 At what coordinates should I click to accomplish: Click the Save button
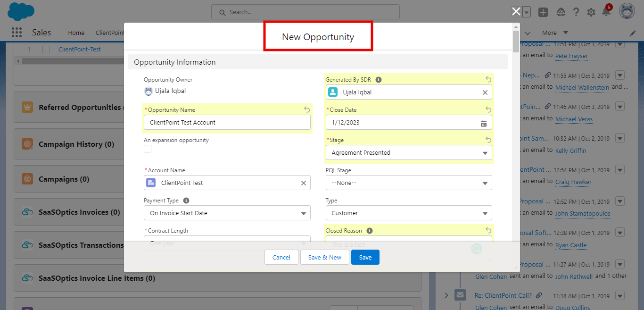tap(365, 257)
